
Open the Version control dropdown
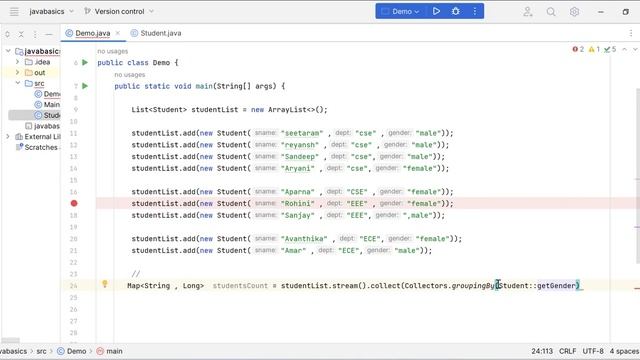pos(119,11)
